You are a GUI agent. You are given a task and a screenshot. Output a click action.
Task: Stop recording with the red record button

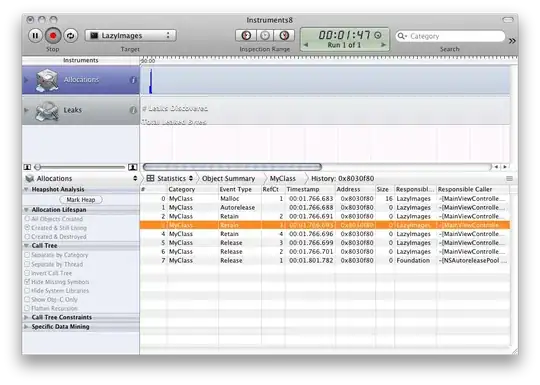[x=53, y=35]
